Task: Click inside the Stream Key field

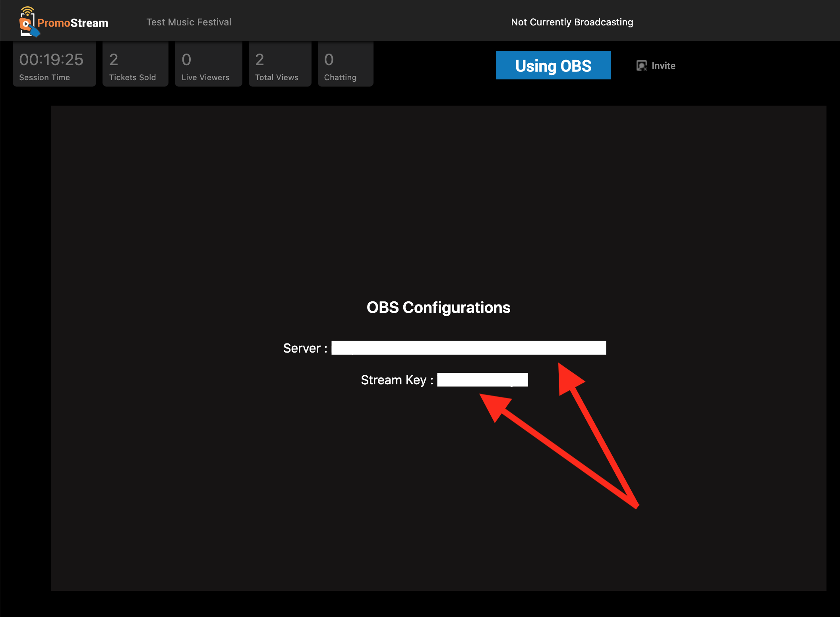Action: click(x=482, y=380)
